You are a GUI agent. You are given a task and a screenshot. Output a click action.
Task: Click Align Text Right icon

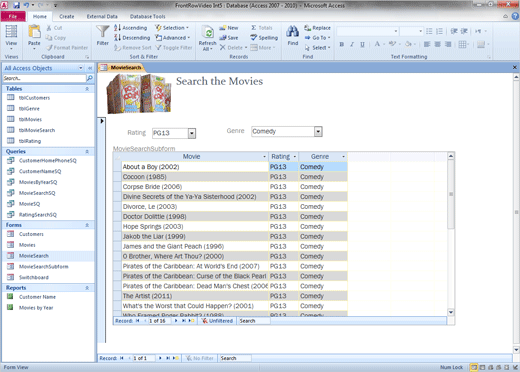[448, 44]
